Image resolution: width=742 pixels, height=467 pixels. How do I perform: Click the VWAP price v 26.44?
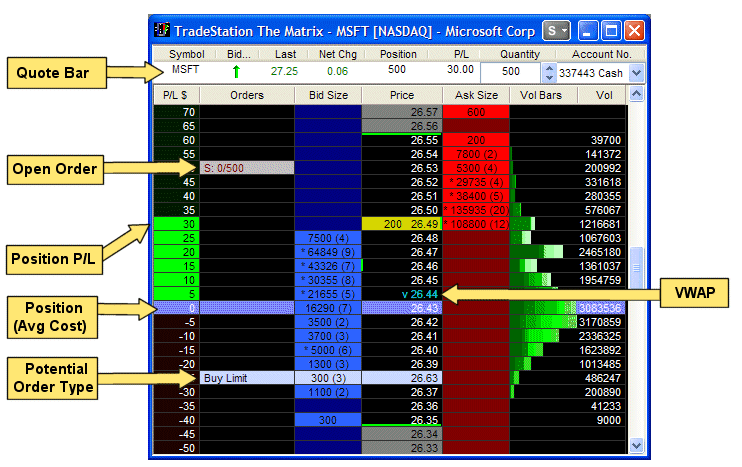[420, 294]
